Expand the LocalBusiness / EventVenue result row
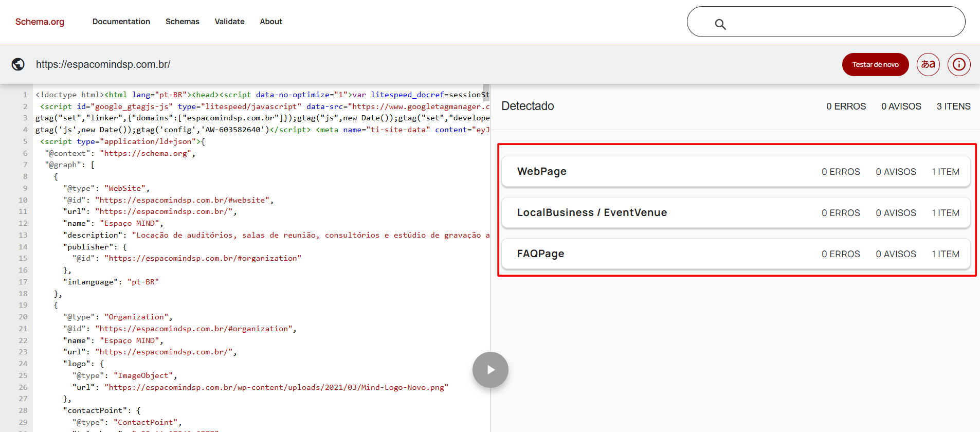The image size is (980, 432). click(x=736, y=213)
